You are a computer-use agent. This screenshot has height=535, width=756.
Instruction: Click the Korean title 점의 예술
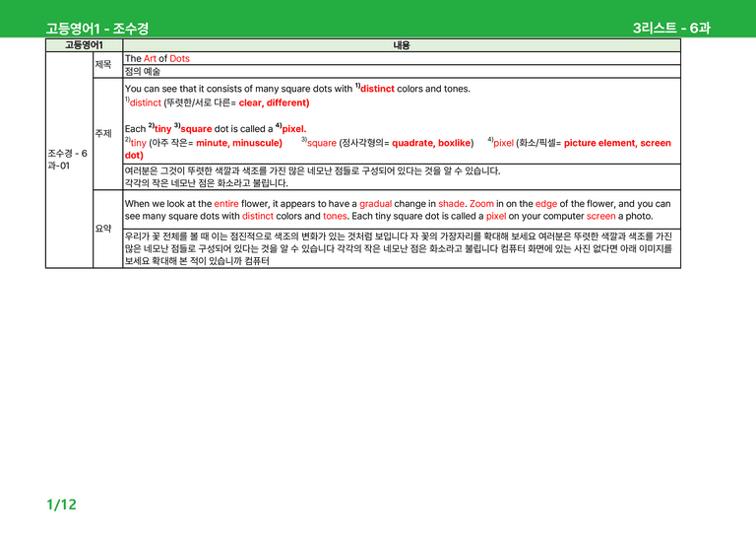(x=142, y=71)
